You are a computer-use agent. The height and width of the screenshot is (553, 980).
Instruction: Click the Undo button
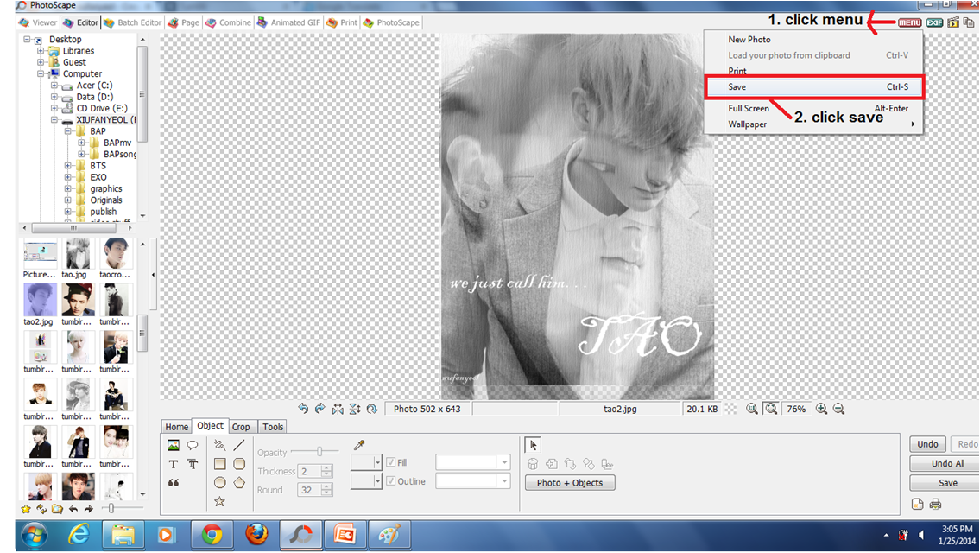tap(927, 444)
